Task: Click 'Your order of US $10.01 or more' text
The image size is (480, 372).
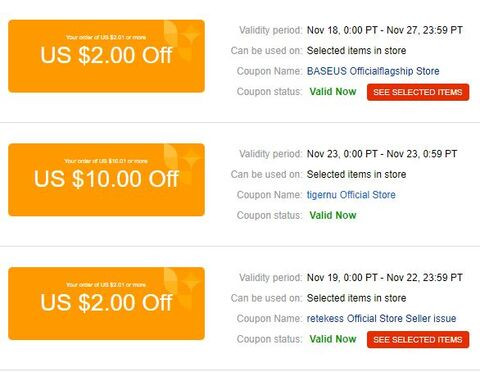Action: pyautogui.click(x=106, y=161)
